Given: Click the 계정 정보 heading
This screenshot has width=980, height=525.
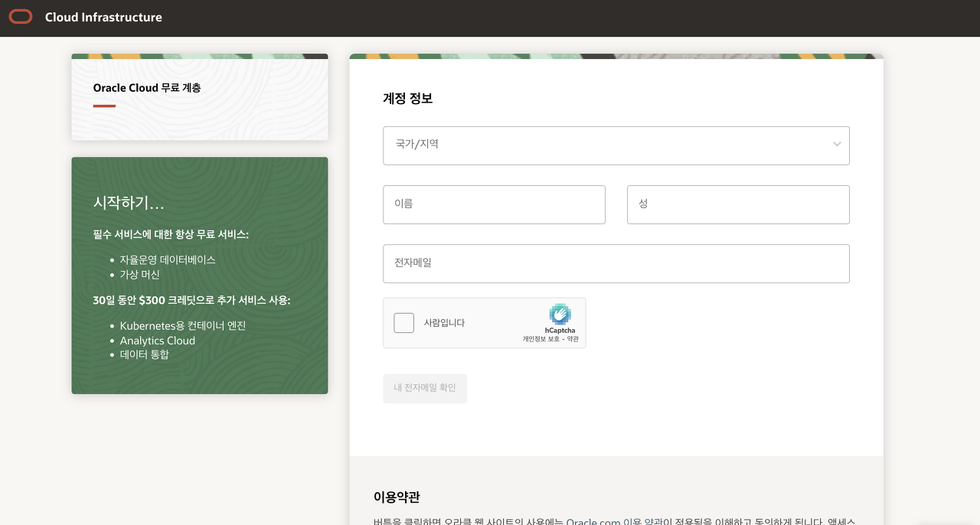Looking at the screenshot, I should [x=408, y=99].
